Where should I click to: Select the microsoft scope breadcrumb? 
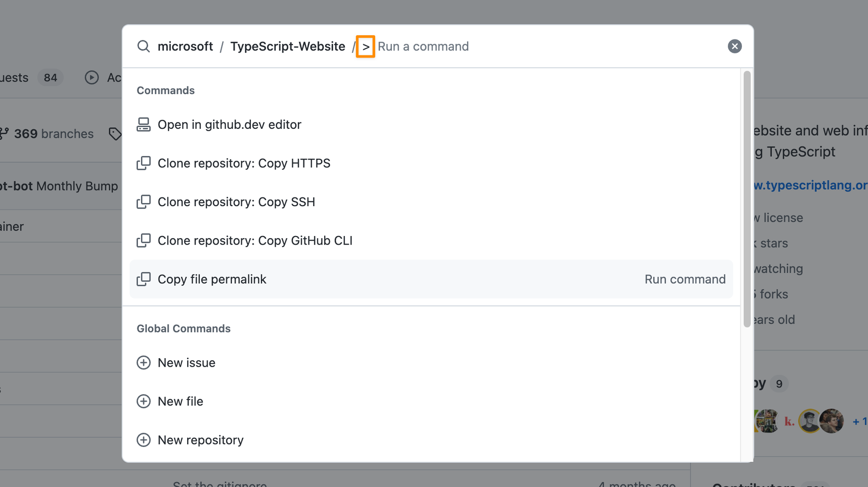(185, 46)
